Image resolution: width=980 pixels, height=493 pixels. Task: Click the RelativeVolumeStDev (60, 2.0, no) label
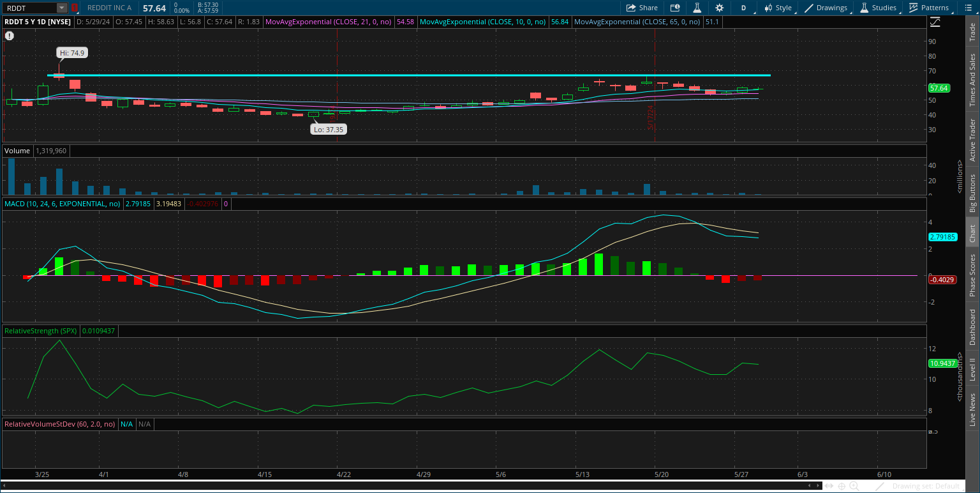pos(60,424)
